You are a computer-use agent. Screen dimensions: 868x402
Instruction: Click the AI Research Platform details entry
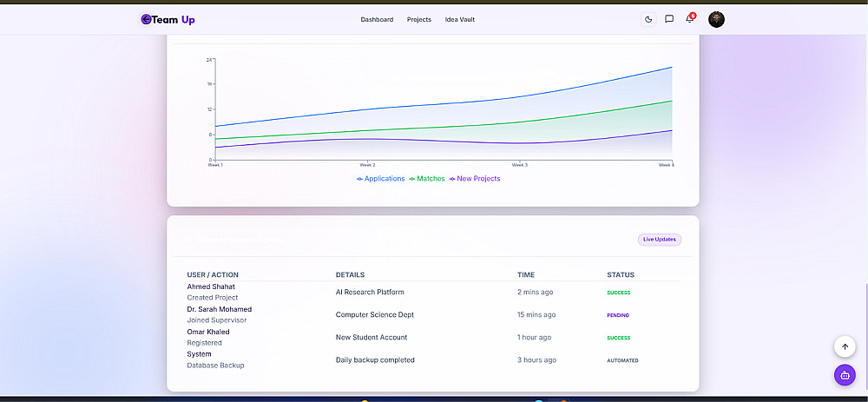pyautogui.click(x=370, y=292)
